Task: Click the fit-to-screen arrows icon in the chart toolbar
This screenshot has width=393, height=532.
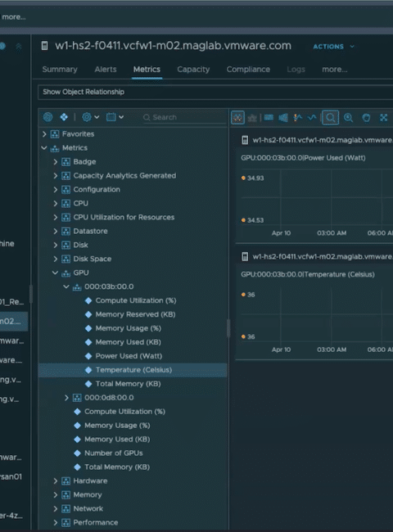Action: (x=383, y=118)
